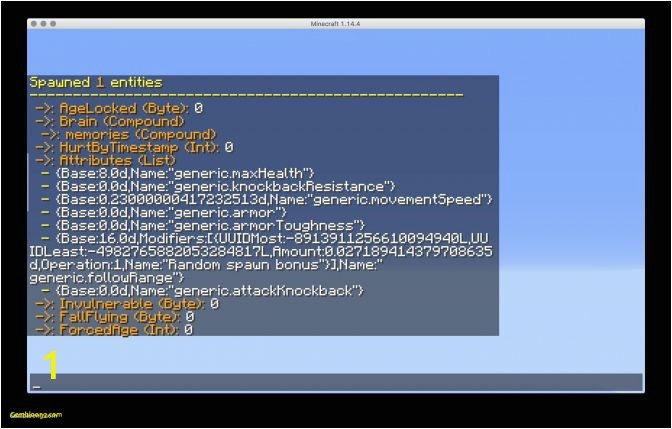
Task: Maximize the Minecraft window with green button
Action: tap(53, 24)
